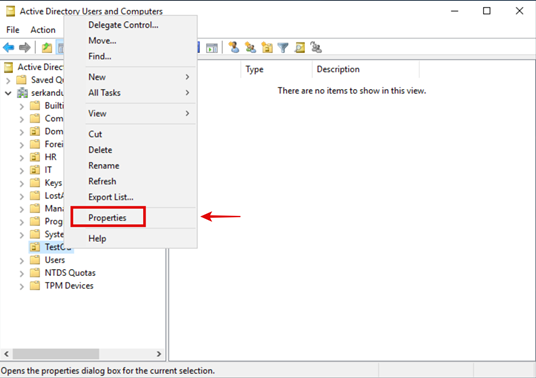Click the tree pane horizontal scrollbar thumb
Screen dimensions: 536x378
point(56,354)
